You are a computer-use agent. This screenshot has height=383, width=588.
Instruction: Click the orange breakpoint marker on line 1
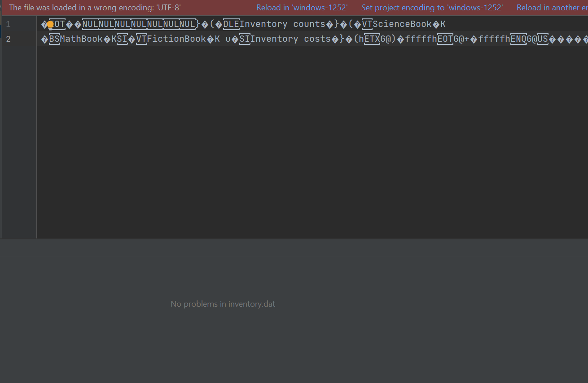click(x=50, y=24)
